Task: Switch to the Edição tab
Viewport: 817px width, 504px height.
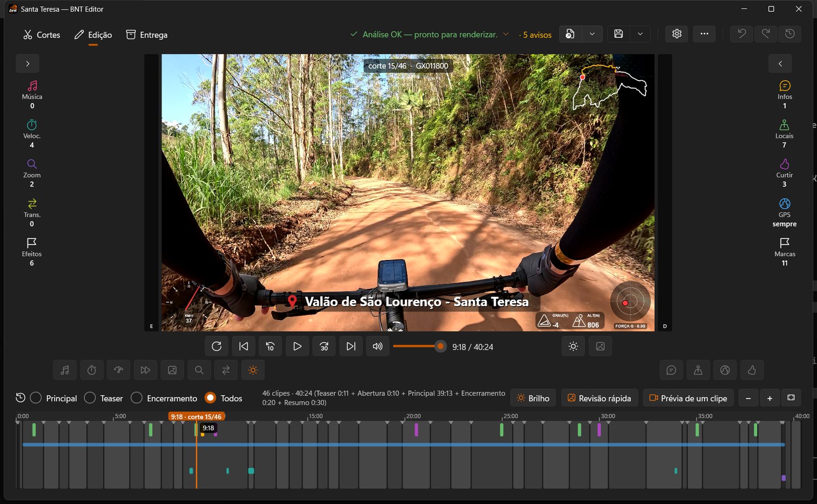Action: [x=93, y=35]
